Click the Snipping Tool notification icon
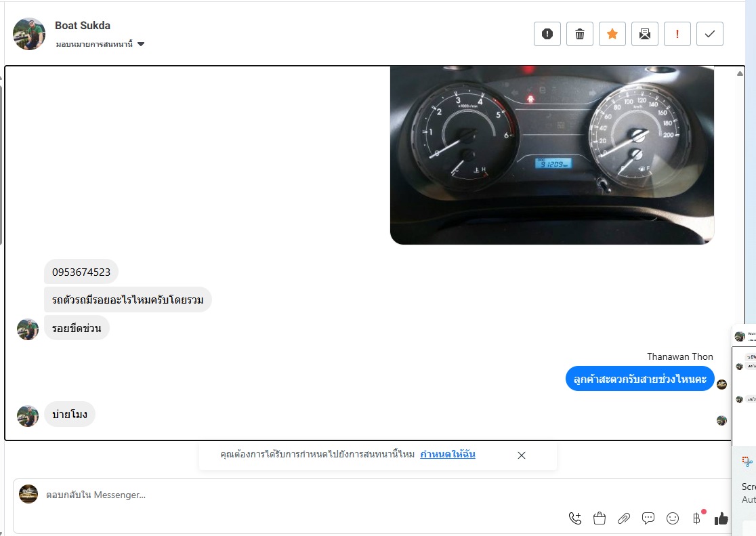The image size is (756, 536). (x=747, y=461)
